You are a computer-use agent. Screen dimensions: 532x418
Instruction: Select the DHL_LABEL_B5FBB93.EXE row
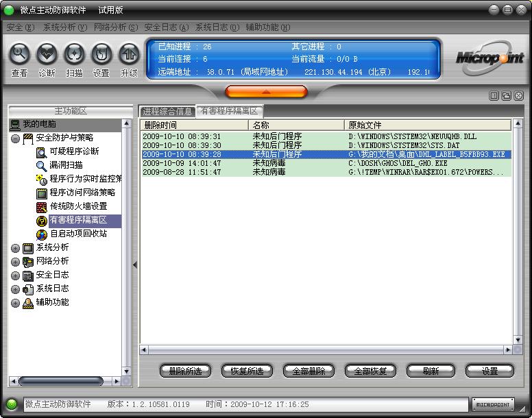click(326, 154)
